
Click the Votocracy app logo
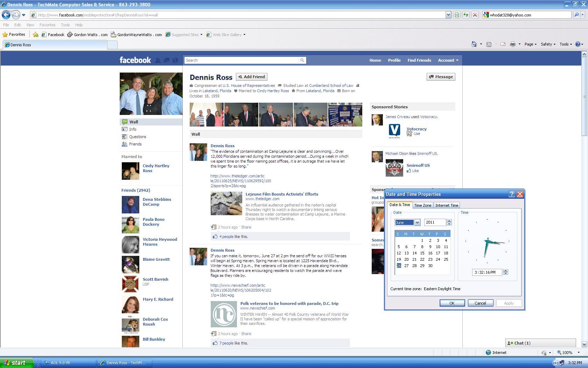[x=394, y=131]
